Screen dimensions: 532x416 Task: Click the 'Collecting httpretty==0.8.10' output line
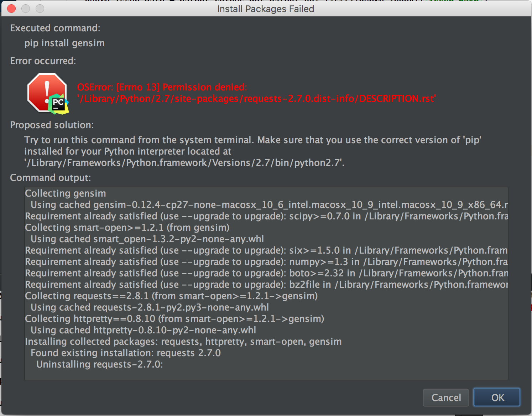[174, 319]
